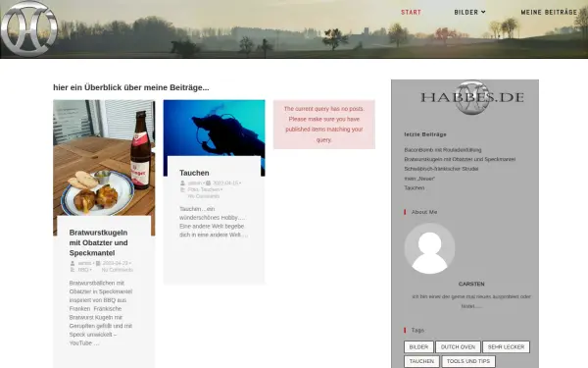This screenshot has width=588, height=368.
Task: Click the Tauchen post date 2022-04-15
Action: pyautogui.click(x=225, y=183)
